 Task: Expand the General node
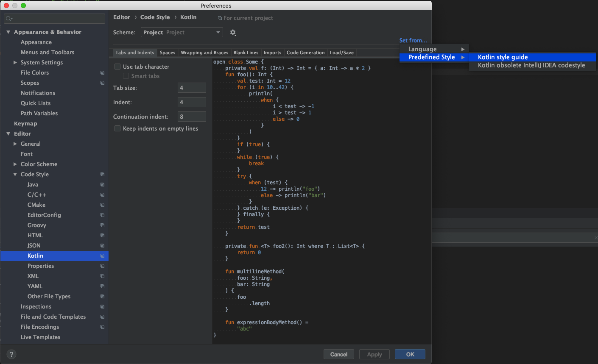(15, 144)
